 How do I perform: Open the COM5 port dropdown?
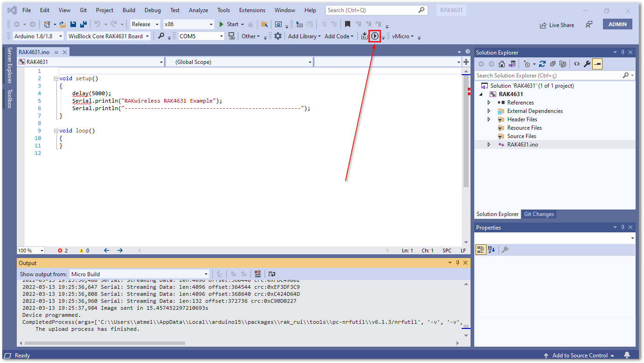(201, 36)
